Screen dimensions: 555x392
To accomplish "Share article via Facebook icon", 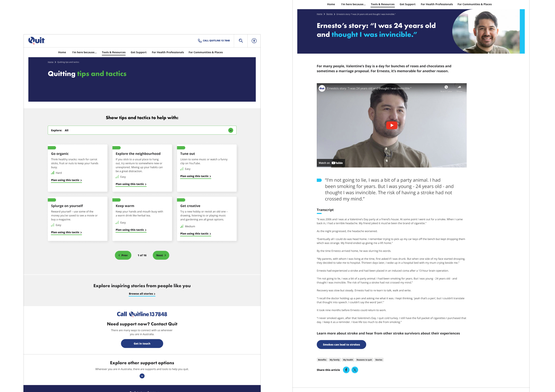I will 346,370.
